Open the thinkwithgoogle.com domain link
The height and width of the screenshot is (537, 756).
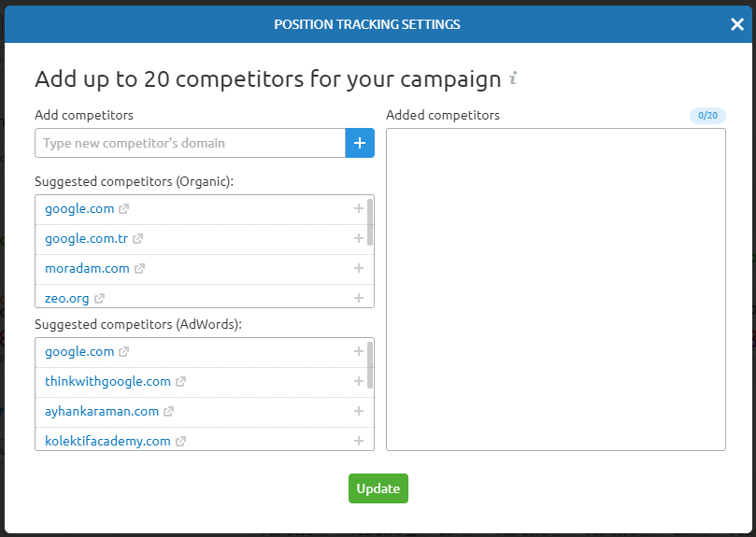(107, 381)
